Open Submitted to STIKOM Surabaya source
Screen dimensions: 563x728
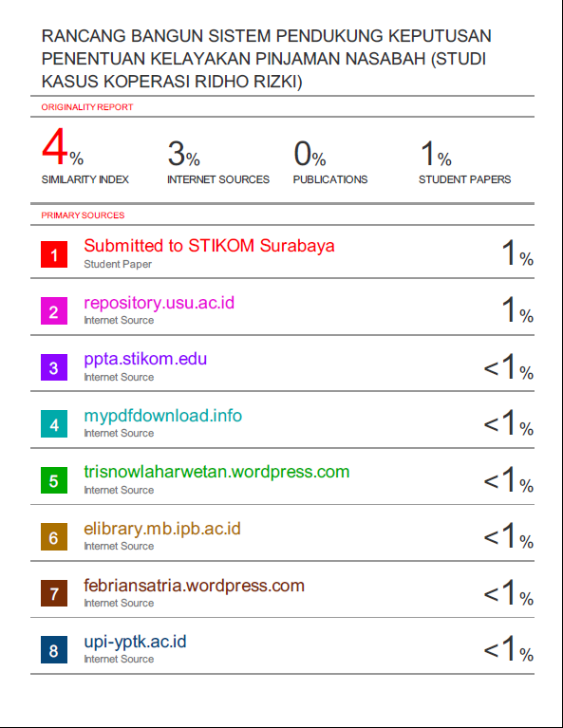(209, 246)
